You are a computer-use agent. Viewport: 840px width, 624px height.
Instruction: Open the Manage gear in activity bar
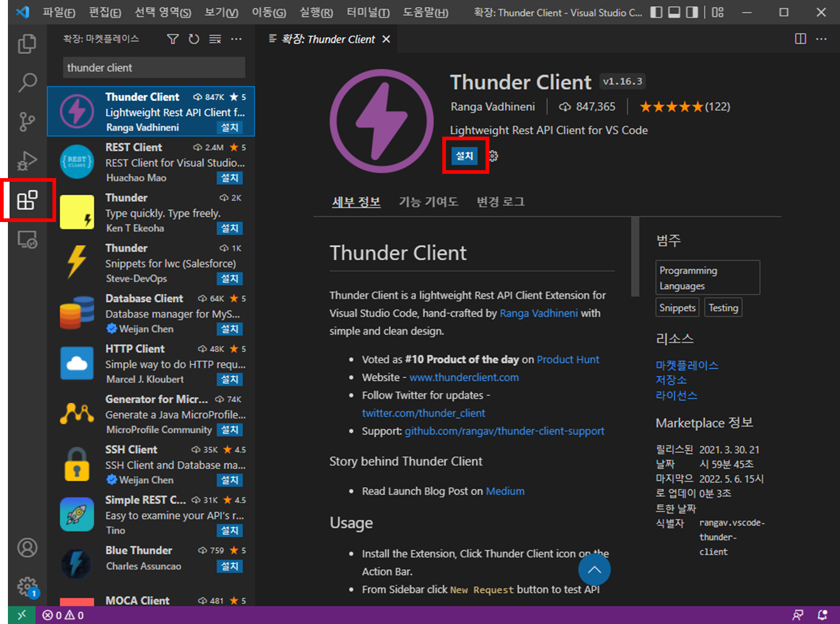pos(27,587)
